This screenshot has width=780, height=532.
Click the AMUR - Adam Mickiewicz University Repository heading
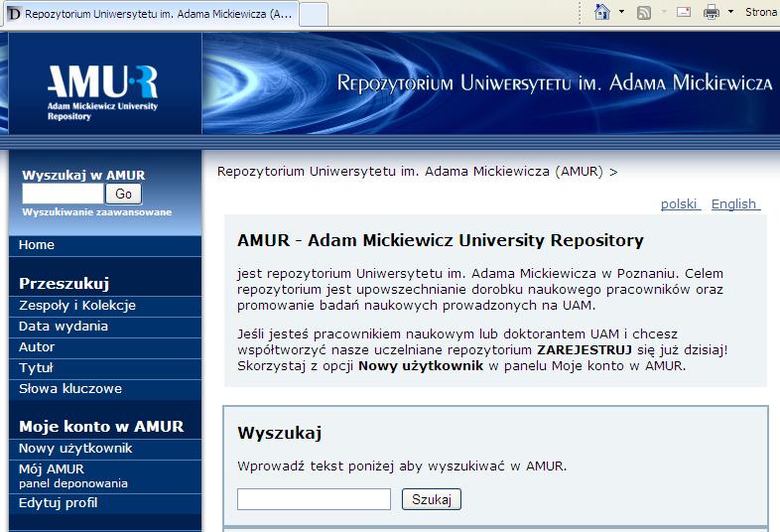click(441, 240)
